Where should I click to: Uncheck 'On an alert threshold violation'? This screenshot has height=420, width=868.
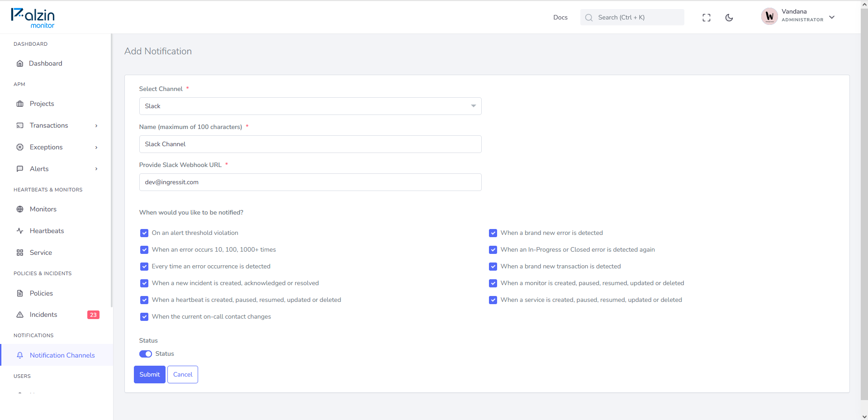[x=144, y=233]
